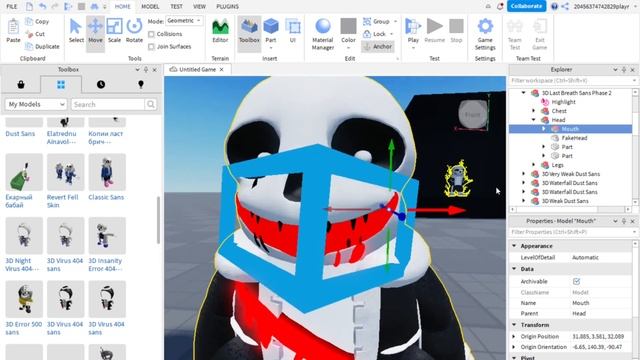This screenshot has width=640, height=360.
Task: Open the My Models dropdown
Action: tap(36, 104)
